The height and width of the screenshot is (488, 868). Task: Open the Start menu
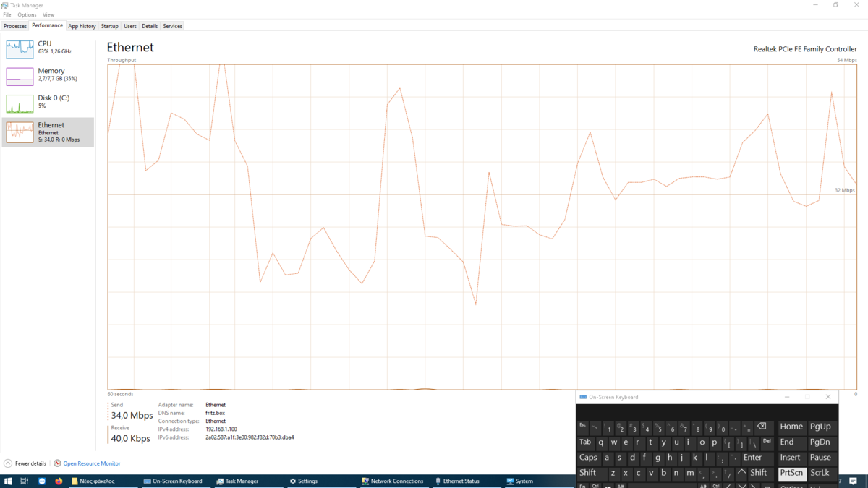(7, 481)
